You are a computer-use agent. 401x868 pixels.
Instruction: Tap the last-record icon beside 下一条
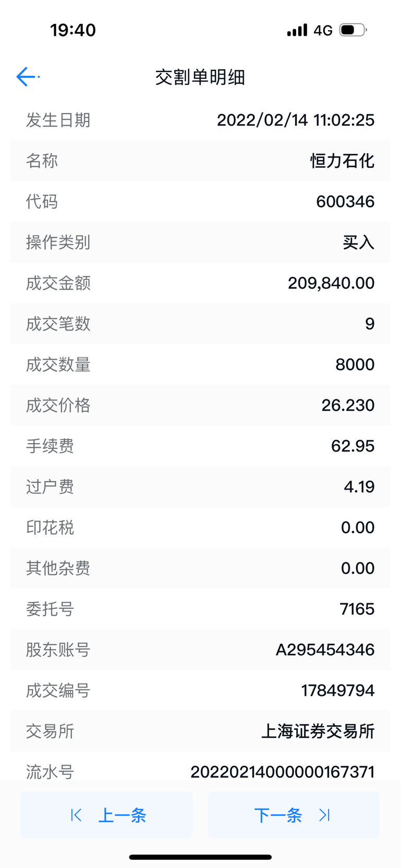[325, 815]
